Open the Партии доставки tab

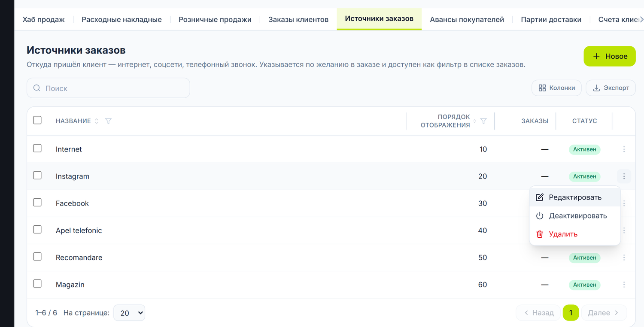[x=551, y=19]
